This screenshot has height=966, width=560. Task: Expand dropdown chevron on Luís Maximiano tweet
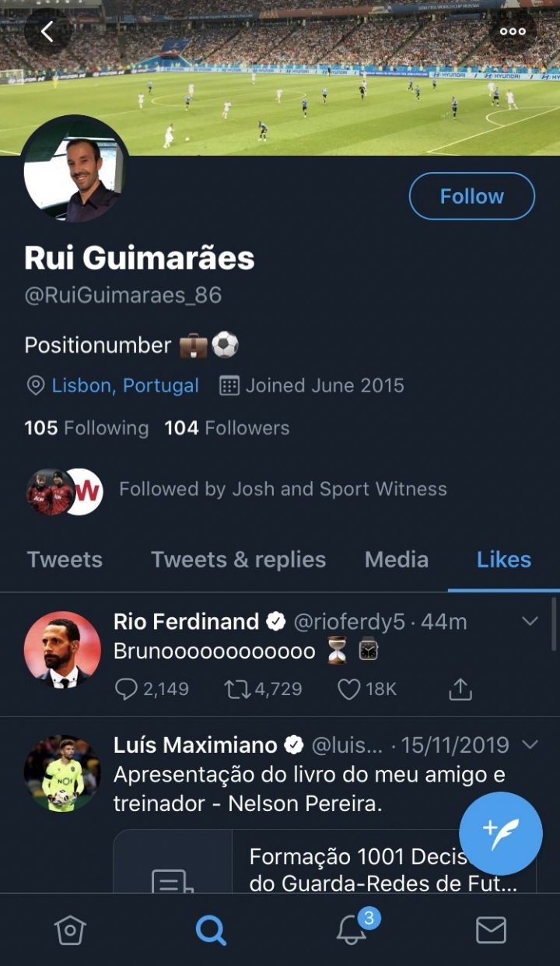tap(530, 745)
